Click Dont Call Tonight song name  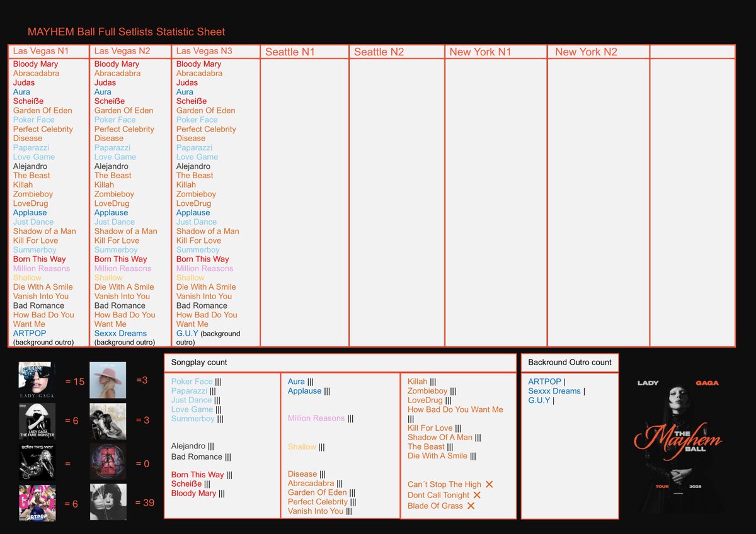tap(438, 495)
